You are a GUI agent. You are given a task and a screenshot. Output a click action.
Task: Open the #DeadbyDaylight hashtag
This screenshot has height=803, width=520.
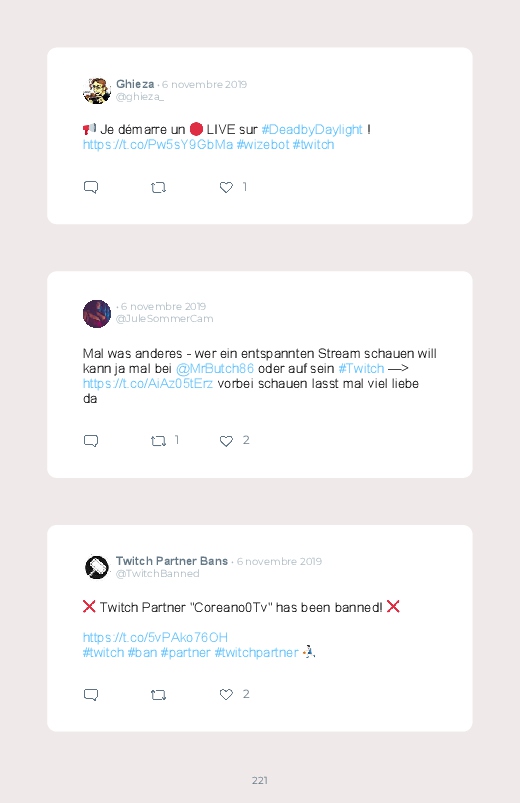click(x=312, y=130)
